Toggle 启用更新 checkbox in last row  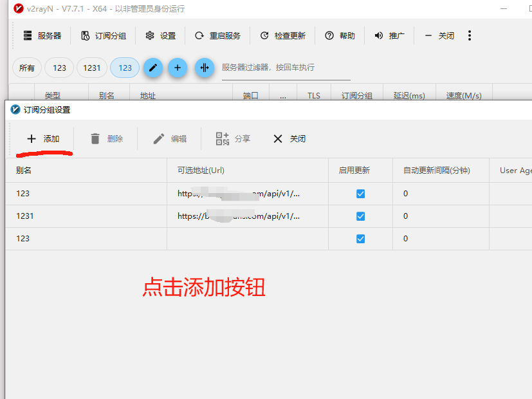tap(360, 239)
